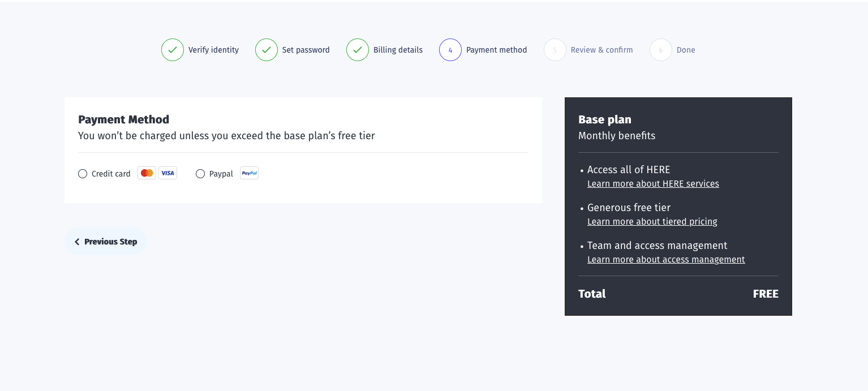
Task: Click the Mastercard logo icon
Action: pos(147,173)
